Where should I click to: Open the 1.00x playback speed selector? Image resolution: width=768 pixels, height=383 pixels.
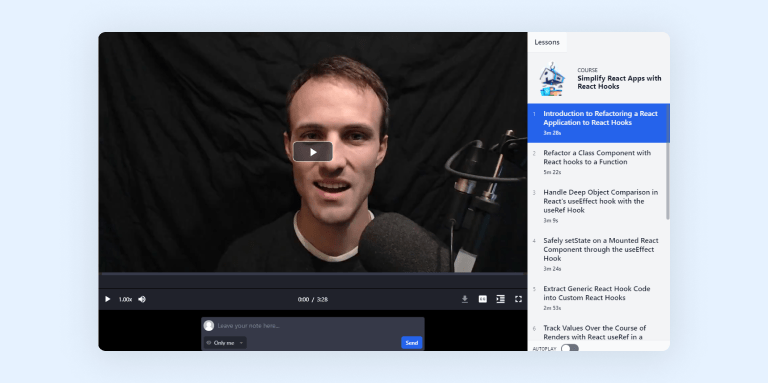coord(125,299)
